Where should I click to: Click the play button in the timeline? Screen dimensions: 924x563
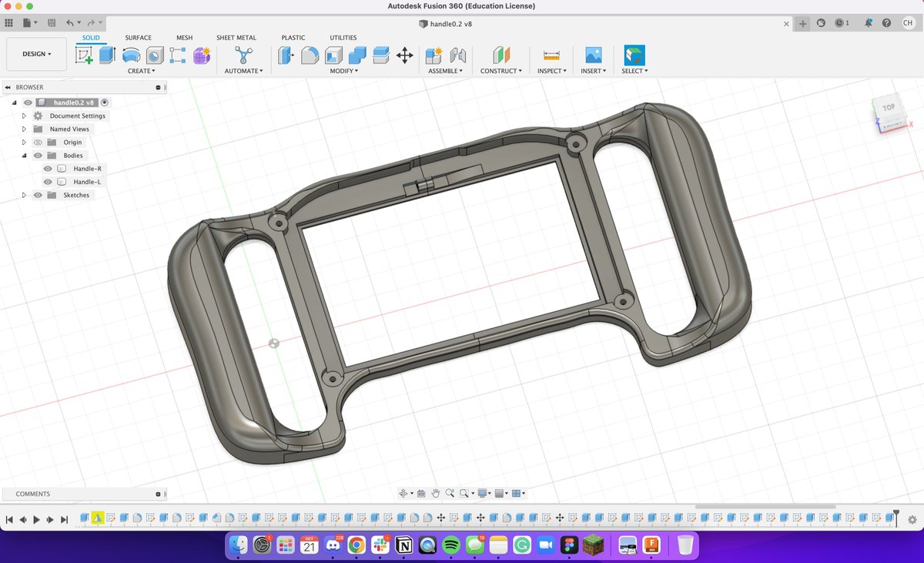36,519
